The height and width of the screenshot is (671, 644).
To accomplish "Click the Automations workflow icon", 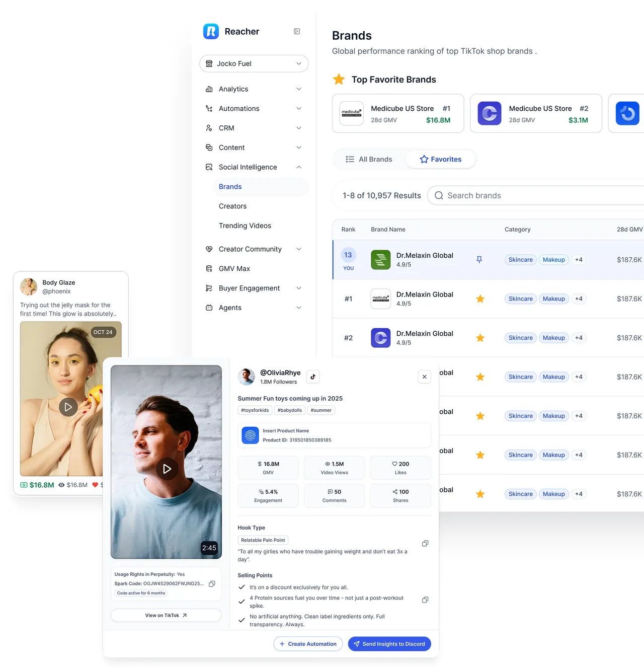I will pos(209,109).
